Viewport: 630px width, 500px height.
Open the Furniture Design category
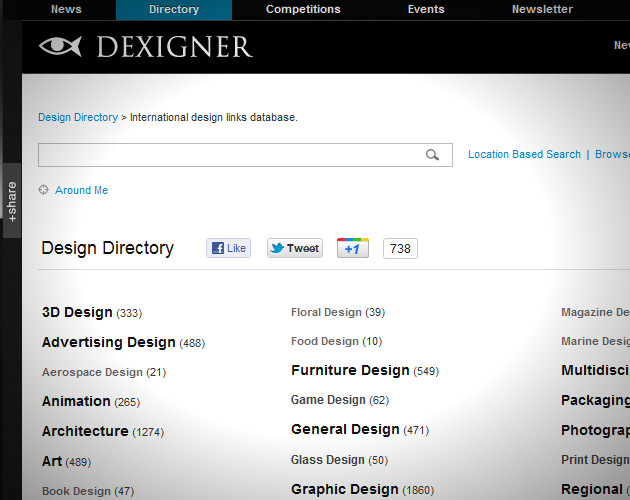coord(350,370)
